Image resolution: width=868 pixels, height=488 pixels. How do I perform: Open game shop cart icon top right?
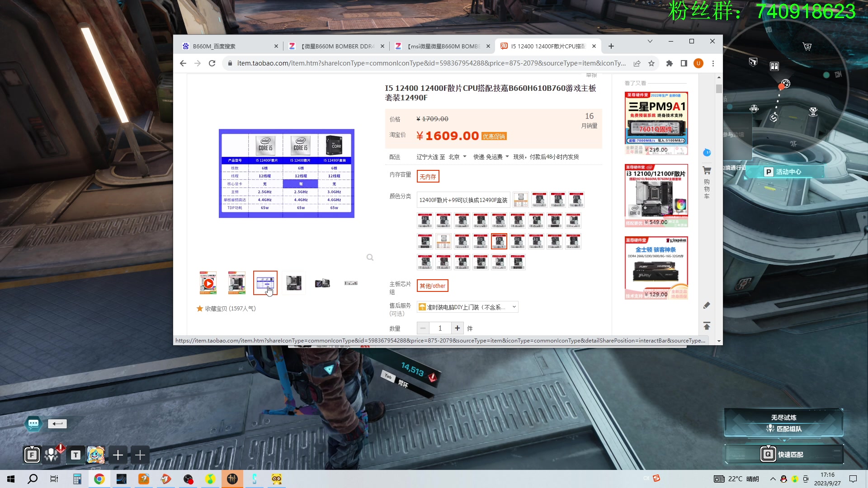point(807,46)
